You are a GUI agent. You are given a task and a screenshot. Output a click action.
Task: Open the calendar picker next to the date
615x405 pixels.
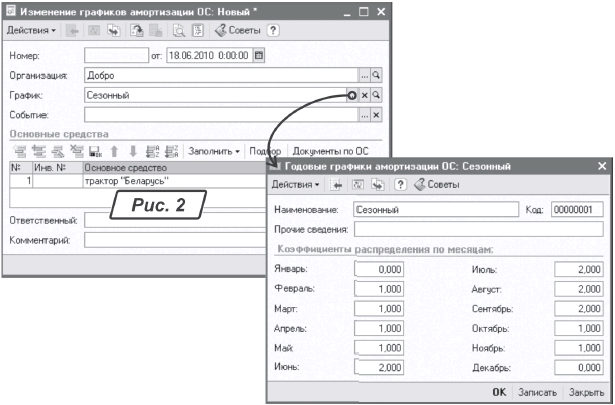point(259,56)
